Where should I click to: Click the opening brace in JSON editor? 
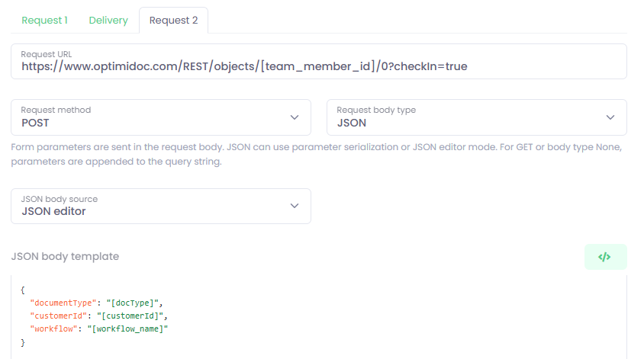point(23,290)
